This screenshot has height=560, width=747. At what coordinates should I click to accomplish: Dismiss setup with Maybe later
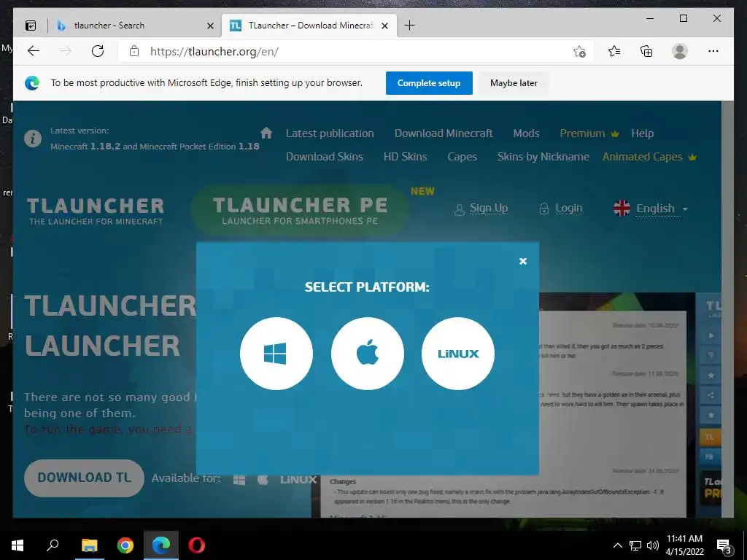[x=514, y=83]
